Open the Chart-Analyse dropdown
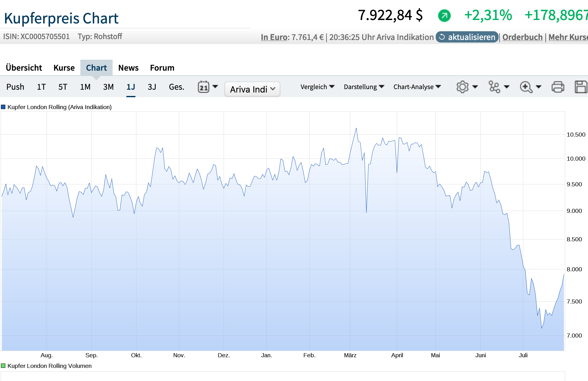This screenshot has width=588, height=381. (417, 87)
